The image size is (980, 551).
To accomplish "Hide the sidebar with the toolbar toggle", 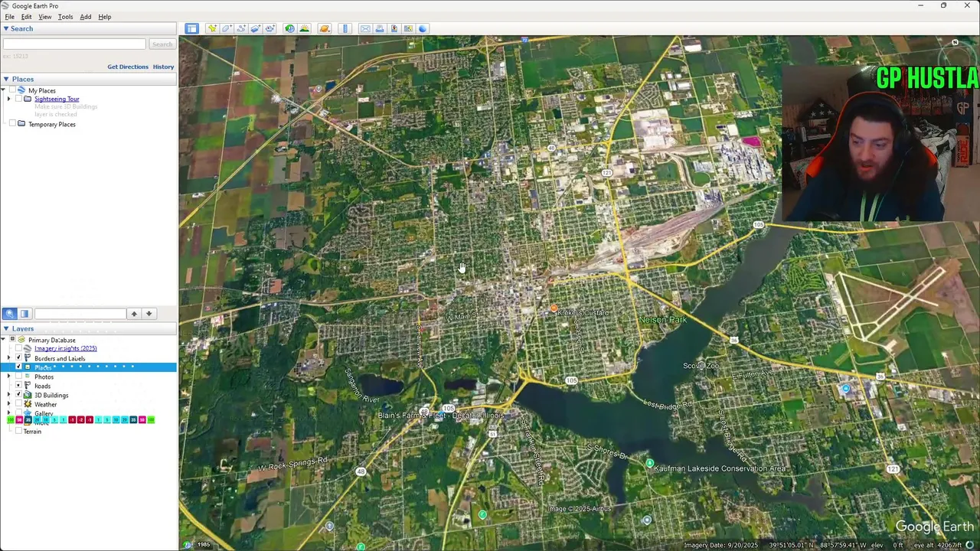I will click(x=191, y=28).
